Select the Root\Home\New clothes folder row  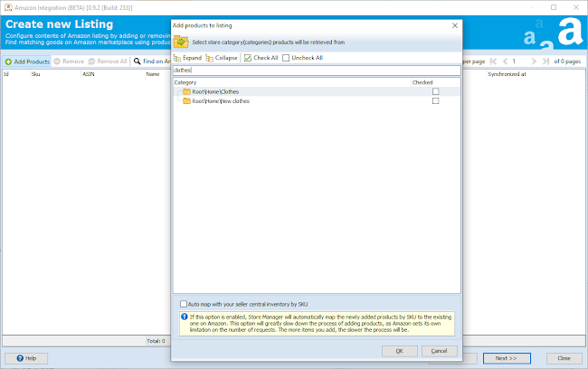(317, 101)
